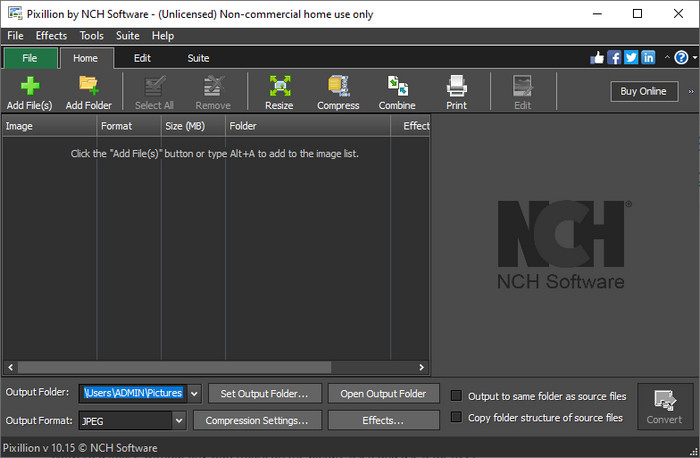Click the Add File(s) green plus icon

point(29,86)
